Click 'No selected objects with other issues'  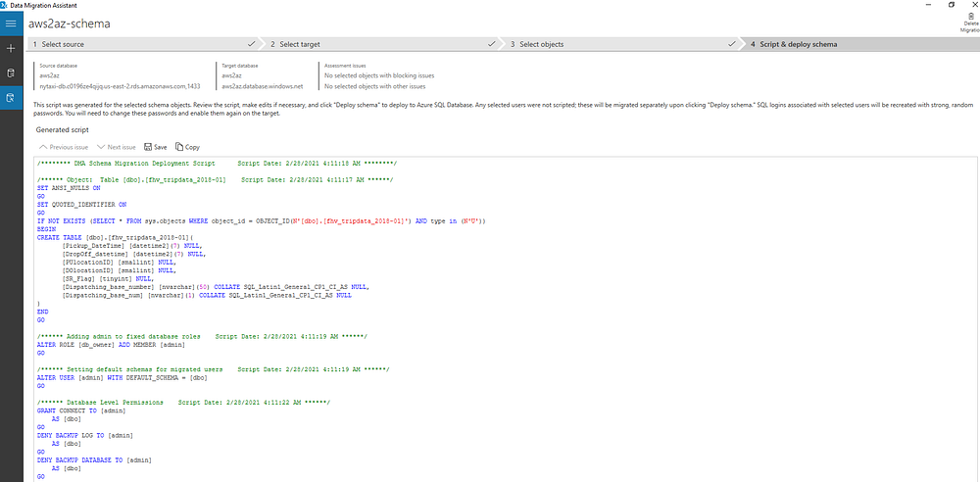click(375, 85)
